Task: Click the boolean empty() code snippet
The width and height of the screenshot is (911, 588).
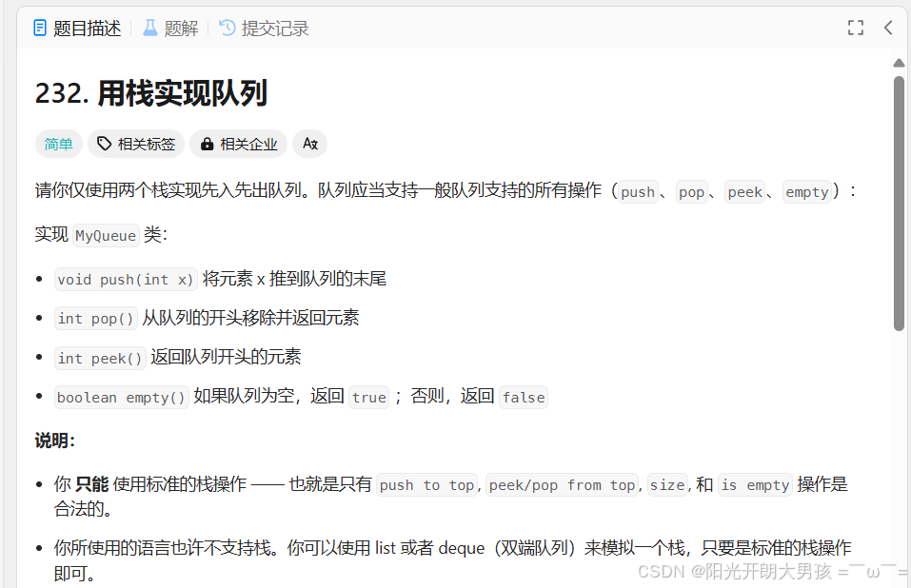Action: tap(122, 398)
